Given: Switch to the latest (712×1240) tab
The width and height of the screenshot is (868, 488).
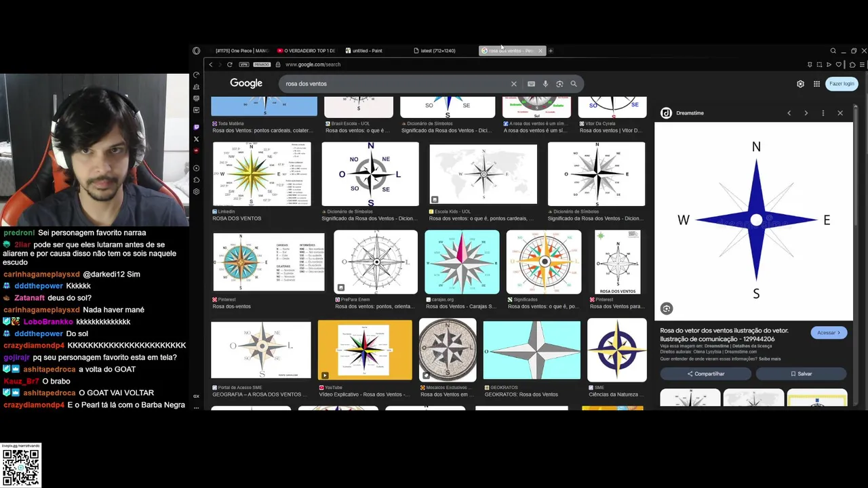Looking at the screenshot, I should [x=437, y=51].
